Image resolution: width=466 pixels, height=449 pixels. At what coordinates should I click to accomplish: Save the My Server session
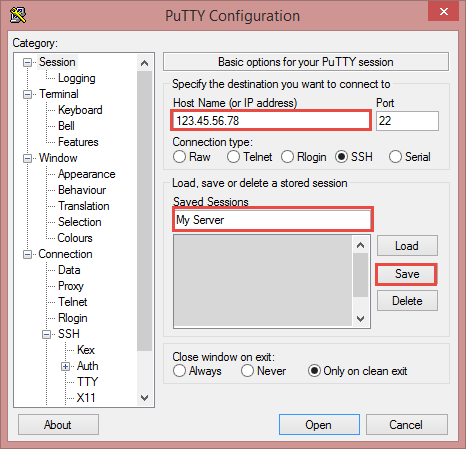407,274
